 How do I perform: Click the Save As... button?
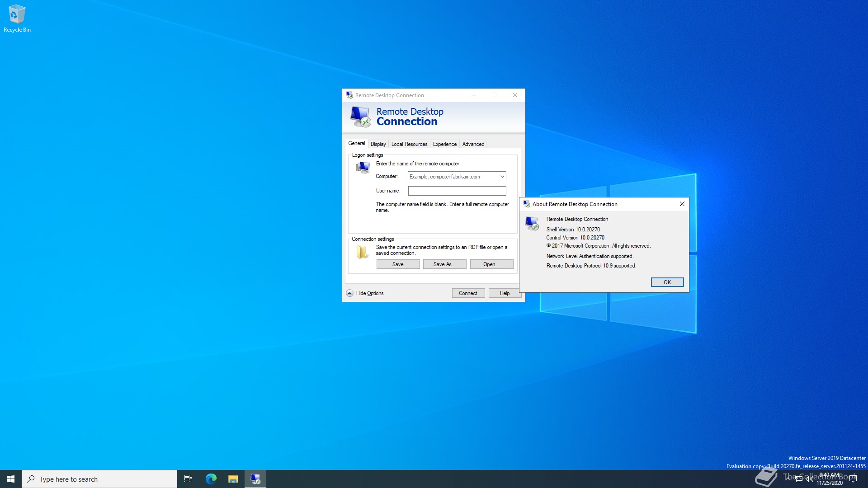point(444,264)
